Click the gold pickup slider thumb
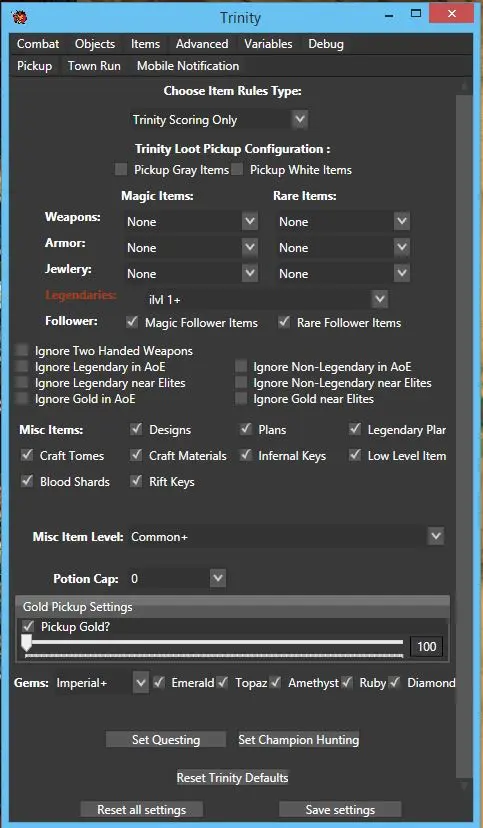Image resolution: width=483 pixels, height=828 pixels. [x=26, y=643]
